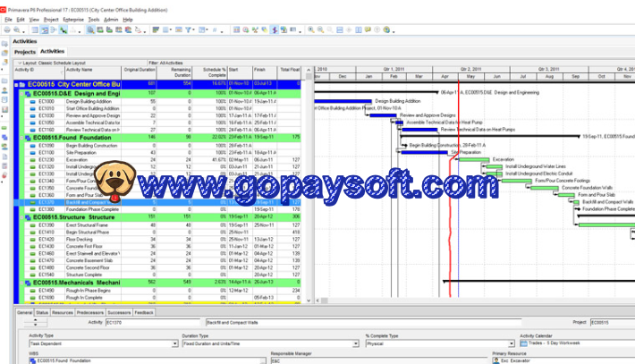Collapse the EC00515 City Center Office project node
The width and height of the screenshot is (635, 364).
[x=16, y=85]
